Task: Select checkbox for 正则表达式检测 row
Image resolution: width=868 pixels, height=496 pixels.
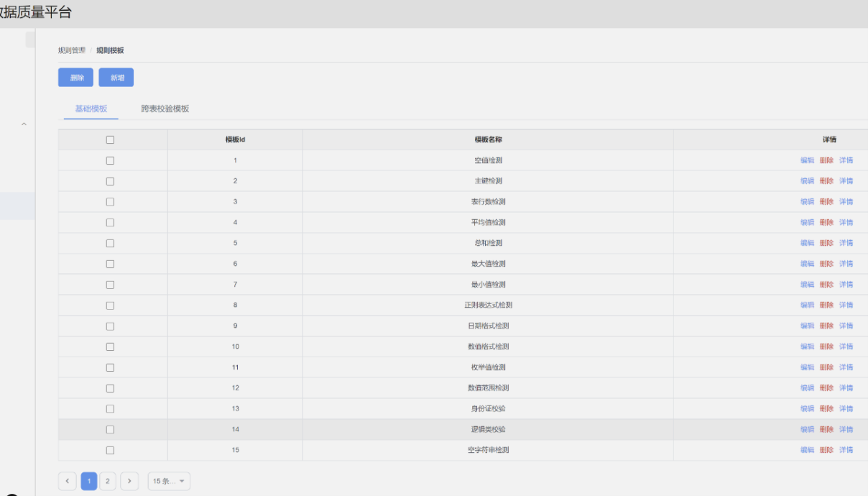Action: [110, 306]
